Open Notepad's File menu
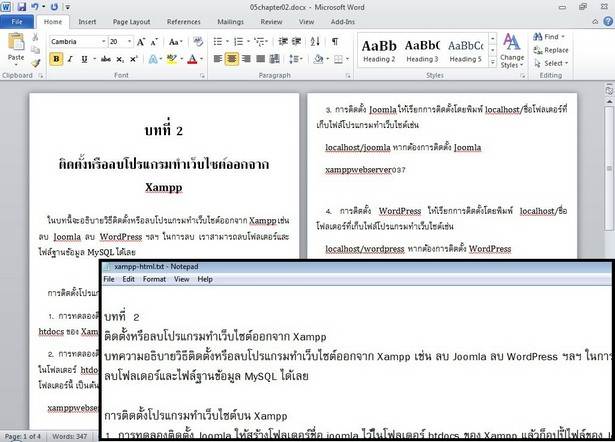 coord(109,279)
